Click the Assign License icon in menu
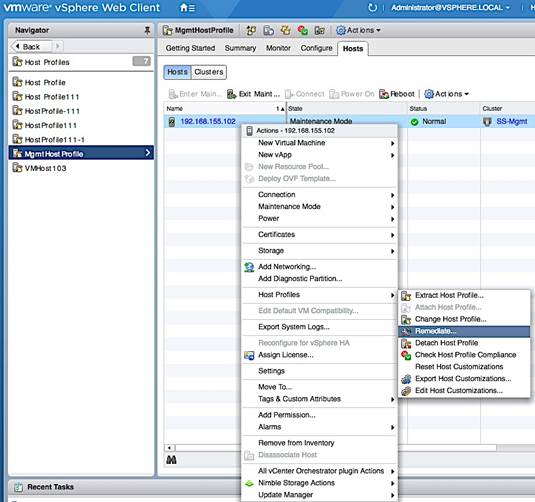The width and height of the screenshot is (535, 502). pos(249,355)
